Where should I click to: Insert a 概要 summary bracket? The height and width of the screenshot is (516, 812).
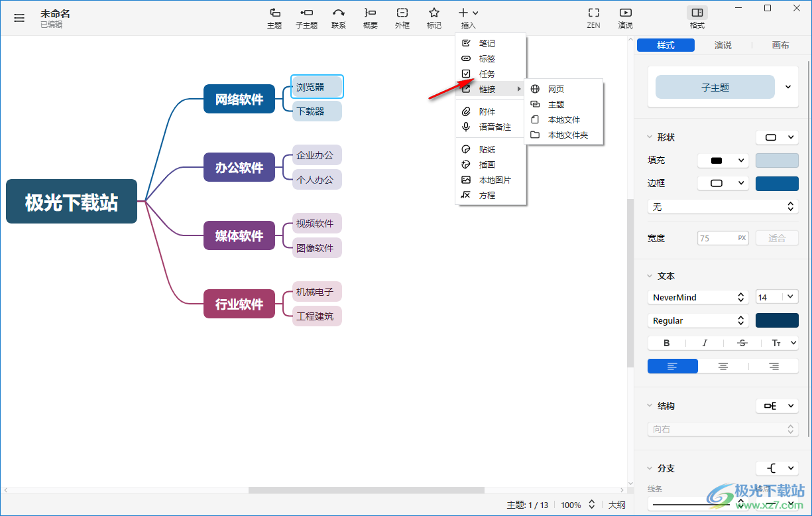point(371,18)
